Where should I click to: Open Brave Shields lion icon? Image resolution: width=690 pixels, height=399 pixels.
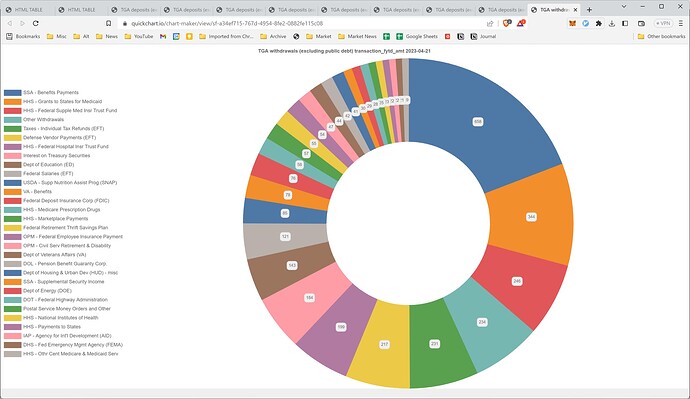(506, 23)
